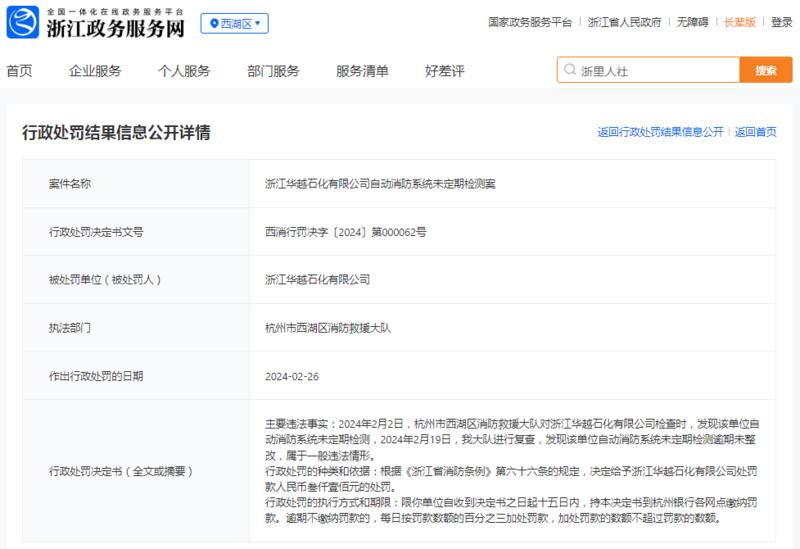Open the 企业服务 menu
The width and height of the screenshot is (800, 549).
click(x=95, y=71)
